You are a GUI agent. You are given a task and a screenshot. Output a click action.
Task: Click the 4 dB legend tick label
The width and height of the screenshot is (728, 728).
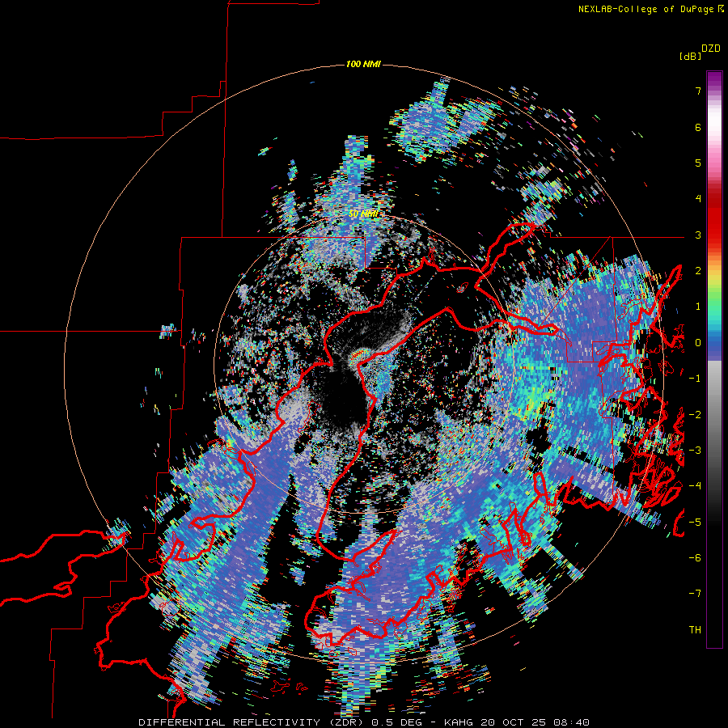click(x=698, y=199)
